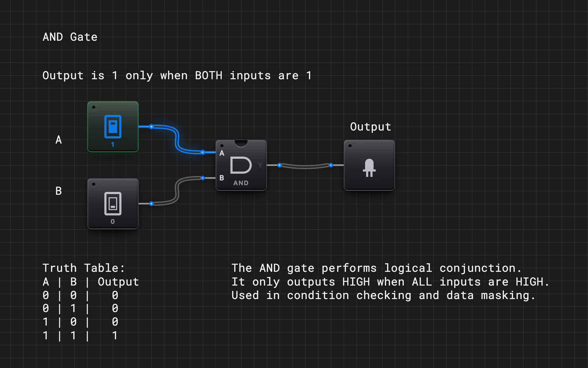
Task: Click the corner dot on switch A block
Action: coord(94,107)
